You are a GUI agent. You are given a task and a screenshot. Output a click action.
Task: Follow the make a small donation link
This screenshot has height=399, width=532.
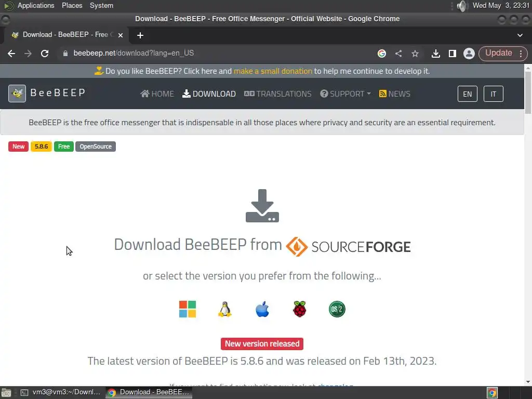pyautogui.click(x=273, y=71)
